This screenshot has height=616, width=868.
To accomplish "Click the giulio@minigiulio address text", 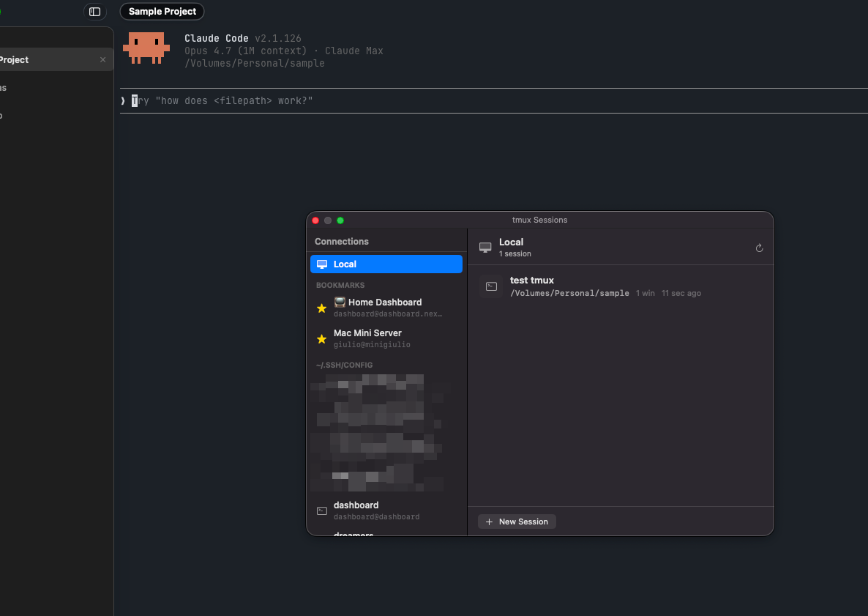I will [x=372, y=344].
